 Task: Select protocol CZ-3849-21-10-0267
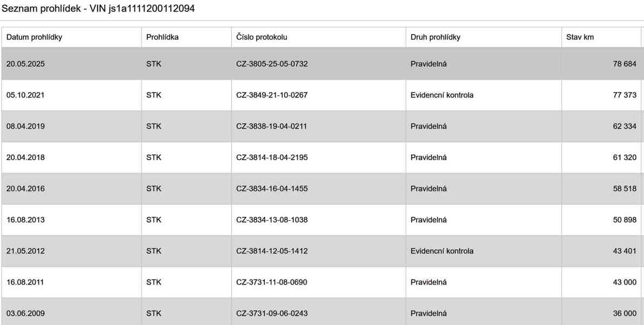(x=272, y=95)
